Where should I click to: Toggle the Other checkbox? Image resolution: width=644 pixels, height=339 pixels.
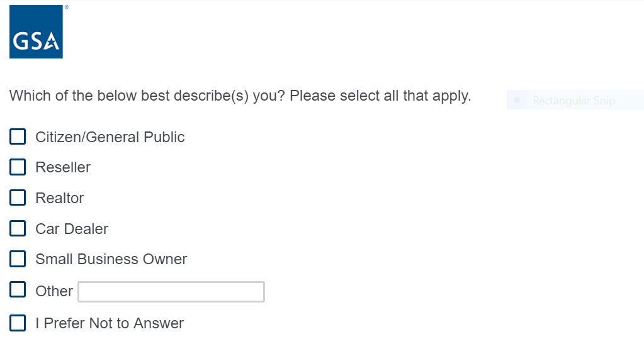tap(18, 290)
